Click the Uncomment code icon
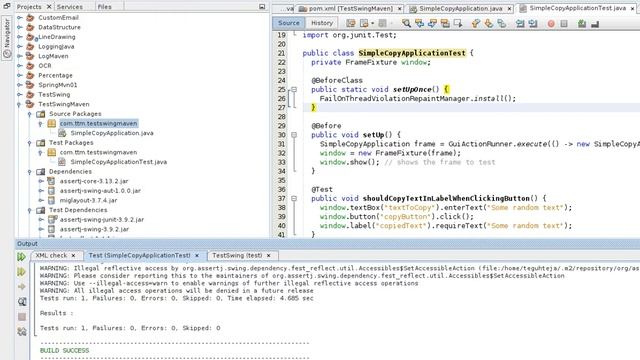Screen dimensions: 640x360 point(595,24)
